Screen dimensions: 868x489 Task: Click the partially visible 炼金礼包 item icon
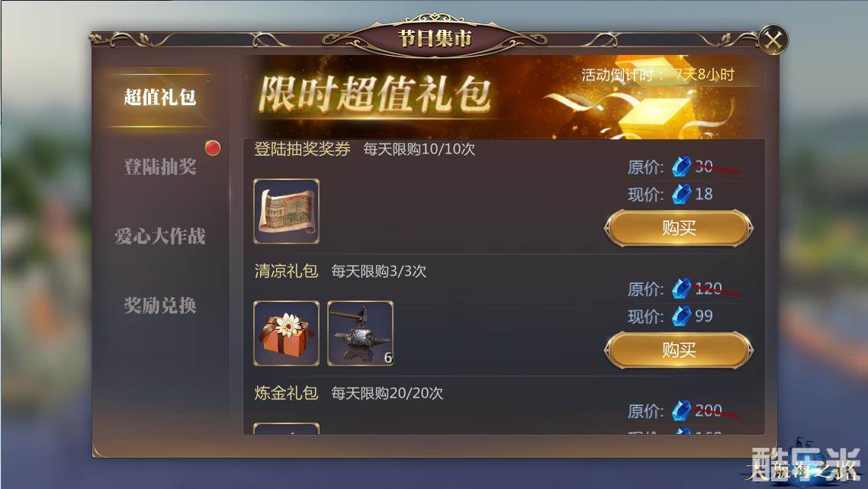click(286, 429)
